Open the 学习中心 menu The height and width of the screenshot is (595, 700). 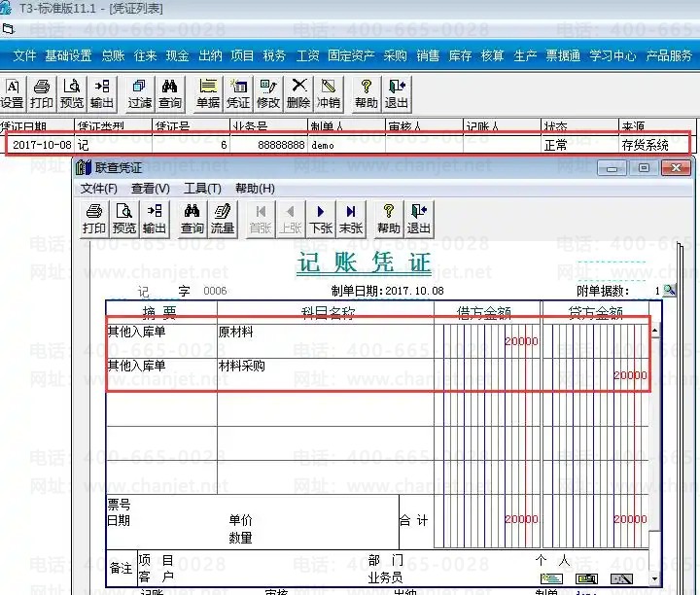coord(612,55)
